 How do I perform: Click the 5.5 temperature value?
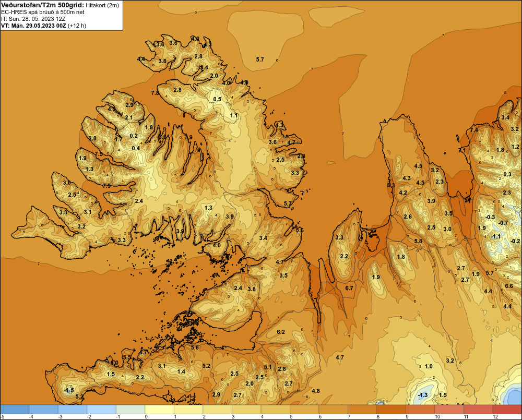coord(127,357)
